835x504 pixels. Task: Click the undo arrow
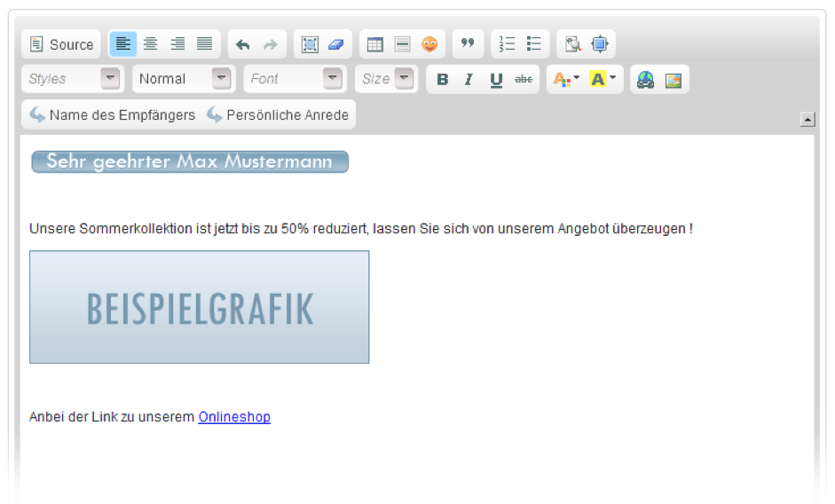(243, 44)
